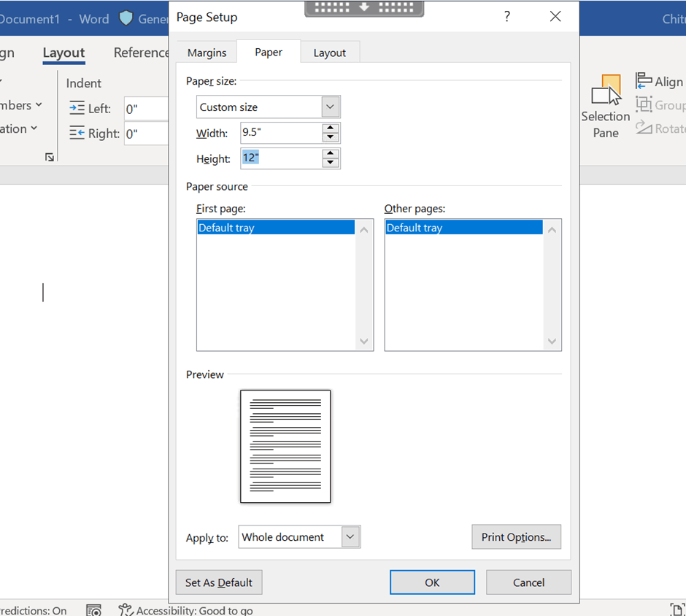The width and height of the screenshot is (686, 616).
Task: Decrease paper Width with down arrow
Action: 331,137
